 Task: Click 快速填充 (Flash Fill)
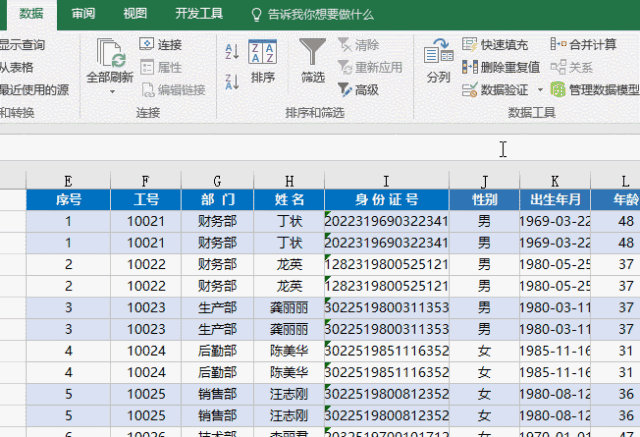[x=498, y=45]
